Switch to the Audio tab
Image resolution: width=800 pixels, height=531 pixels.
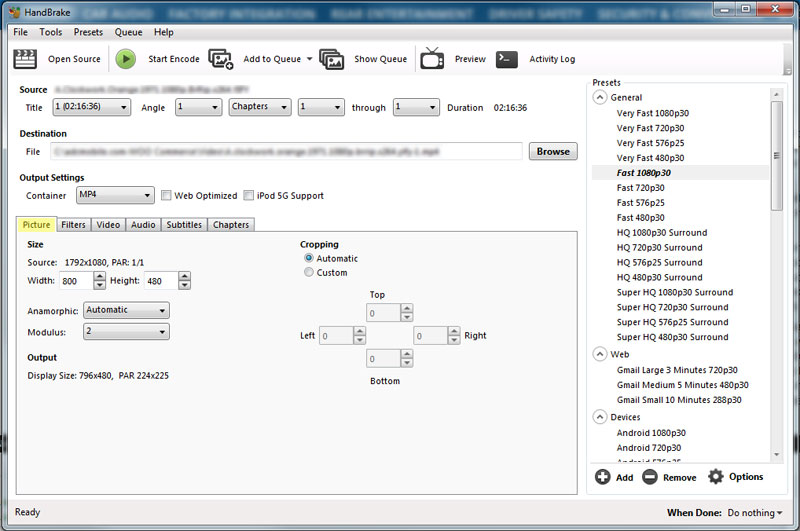(x=143, y=225)
